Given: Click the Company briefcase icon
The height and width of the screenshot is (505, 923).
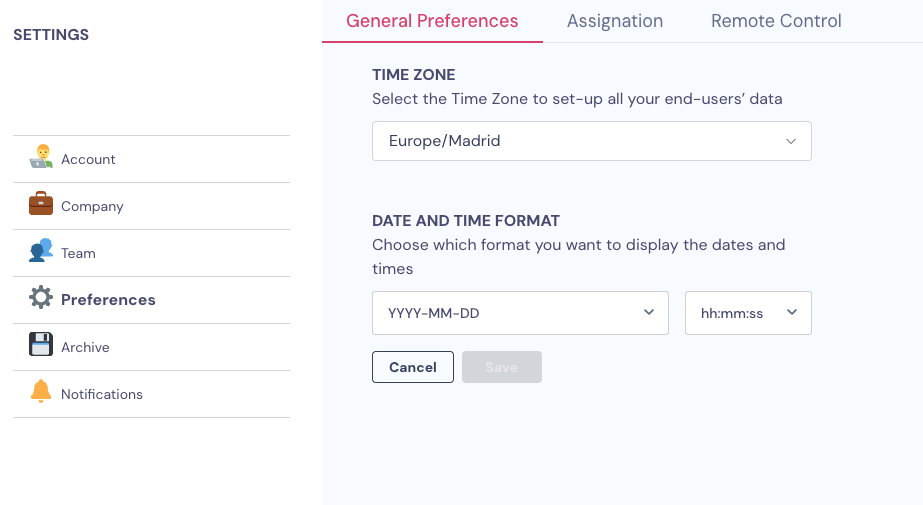Looking at the screenshot, I should click(x=41, y=204).
